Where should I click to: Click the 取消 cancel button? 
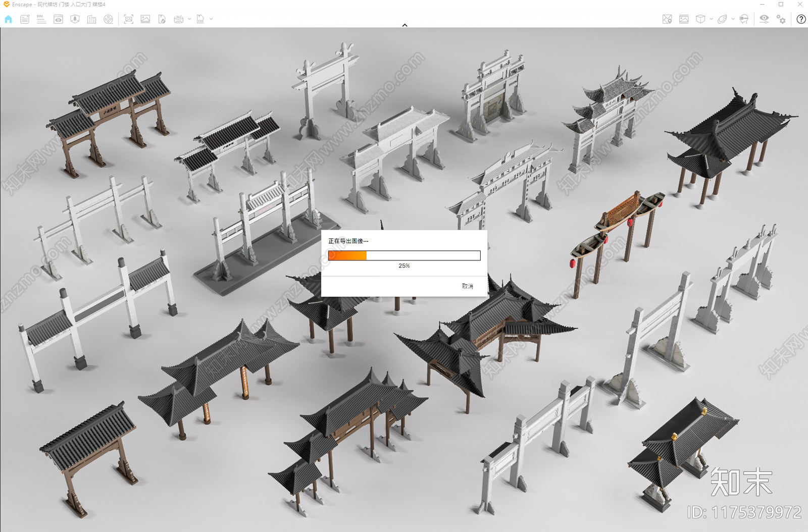[468, 286]
